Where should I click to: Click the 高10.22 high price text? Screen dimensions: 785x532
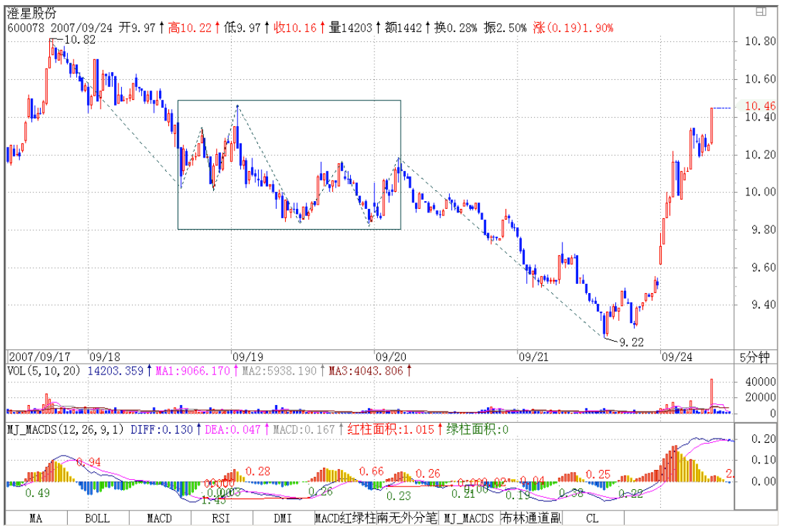pyautogui.click(x=190, y=28)
